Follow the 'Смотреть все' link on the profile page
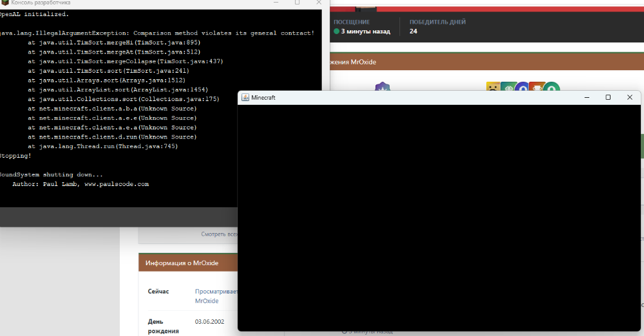This screenshot has width=644, height=336. [x=220, y=234]
